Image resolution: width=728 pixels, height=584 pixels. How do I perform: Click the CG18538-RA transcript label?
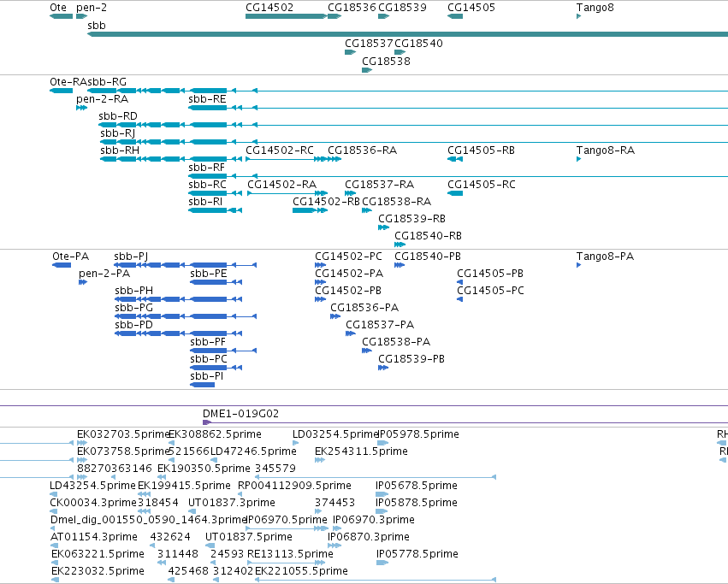[396, 202]
